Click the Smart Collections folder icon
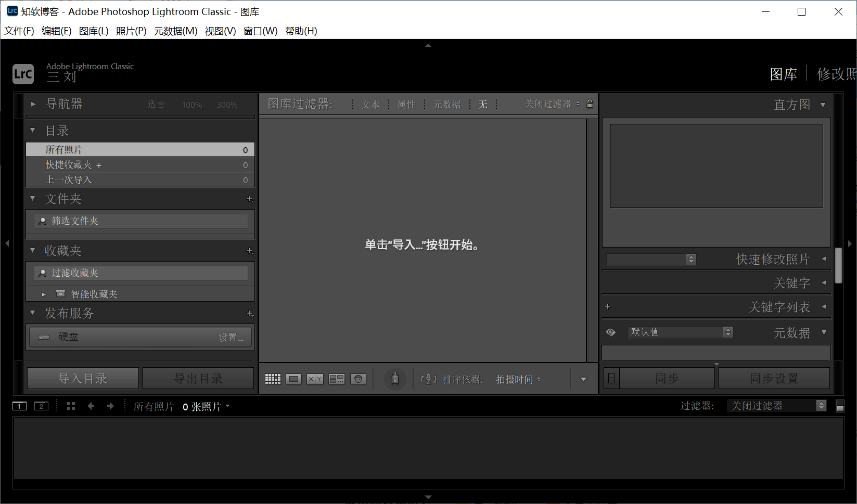 [60, 294]
